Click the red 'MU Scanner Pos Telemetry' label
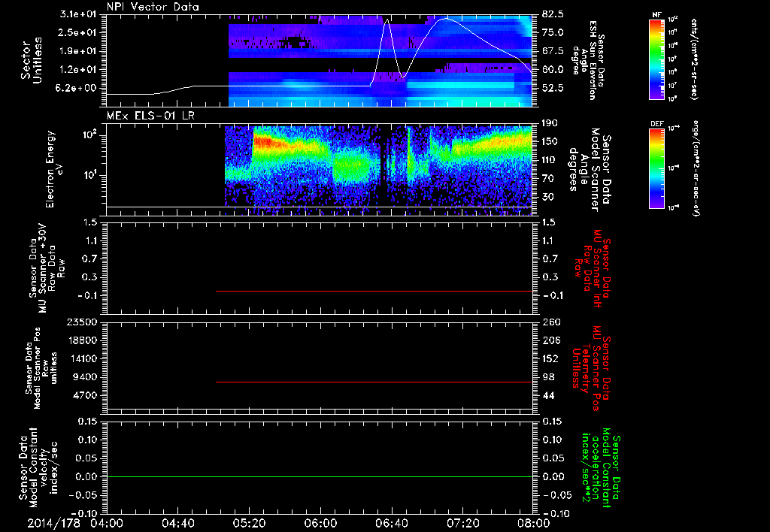770x532 pixels. [591, 368]
